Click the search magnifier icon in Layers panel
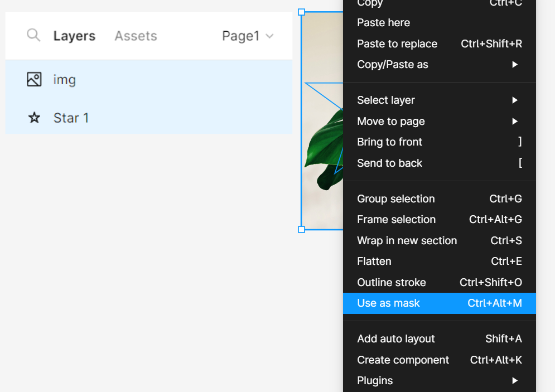The width and height of the screenshot is (555, 392). point(33,35)
